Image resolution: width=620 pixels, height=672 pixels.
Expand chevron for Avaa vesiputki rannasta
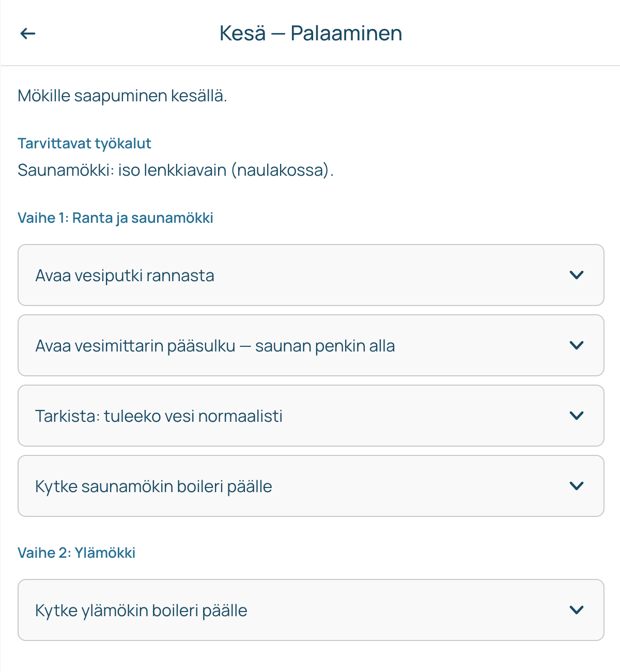pos(577,275)
